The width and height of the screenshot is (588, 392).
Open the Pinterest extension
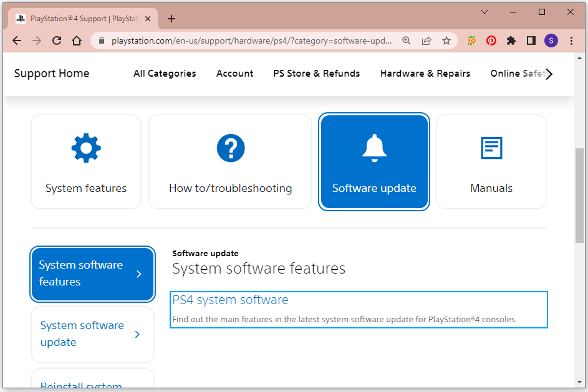(x=491, y=41)
